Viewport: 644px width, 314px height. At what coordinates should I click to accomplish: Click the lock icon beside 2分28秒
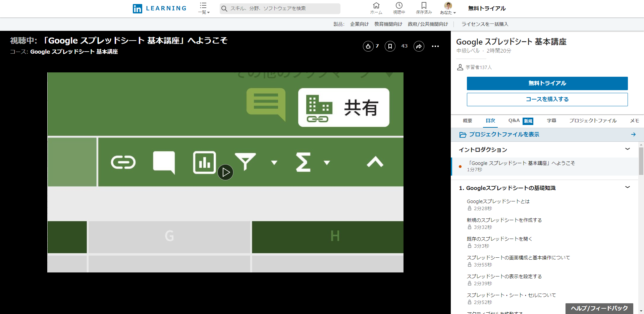click(x=470, y=208)
